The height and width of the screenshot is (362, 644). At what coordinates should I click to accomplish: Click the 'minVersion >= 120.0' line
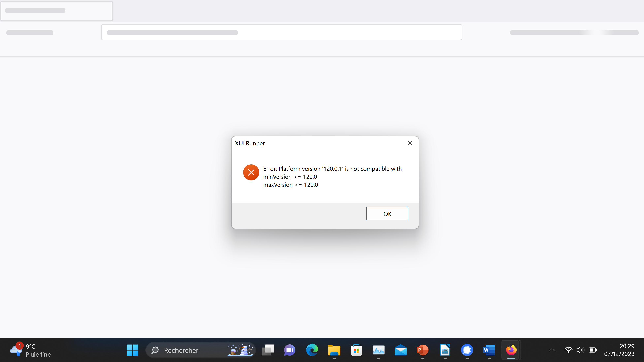[290, 177]
